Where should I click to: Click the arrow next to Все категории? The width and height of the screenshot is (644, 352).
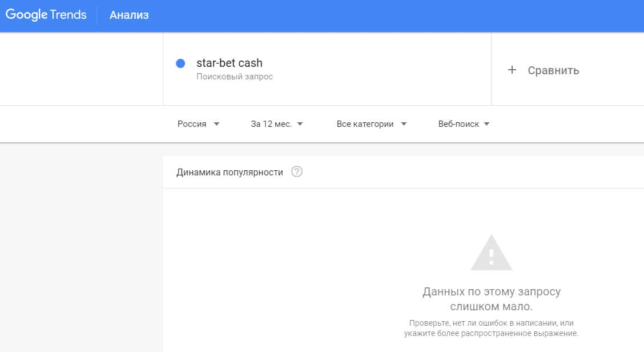click(404, 124)
